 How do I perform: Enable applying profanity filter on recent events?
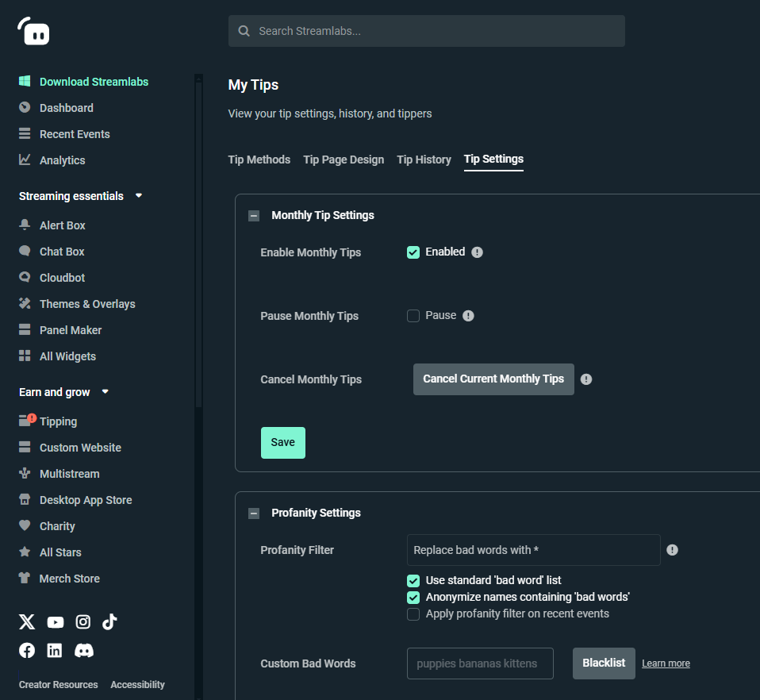click(413, 613)
